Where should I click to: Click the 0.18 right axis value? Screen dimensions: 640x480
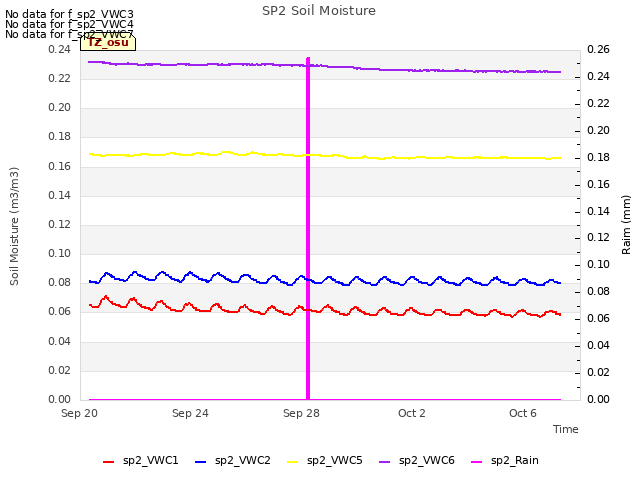[x=598, y=157]
